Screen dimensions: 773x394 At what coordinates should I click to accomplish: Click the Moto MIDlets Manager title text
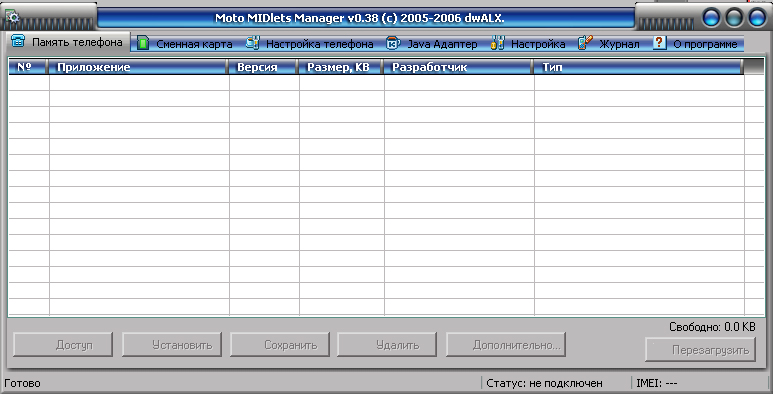tap(359, 18)
